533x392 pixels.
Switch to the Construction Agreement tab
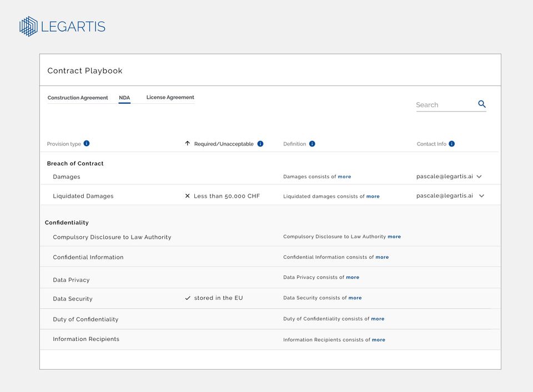pos(78,98)
